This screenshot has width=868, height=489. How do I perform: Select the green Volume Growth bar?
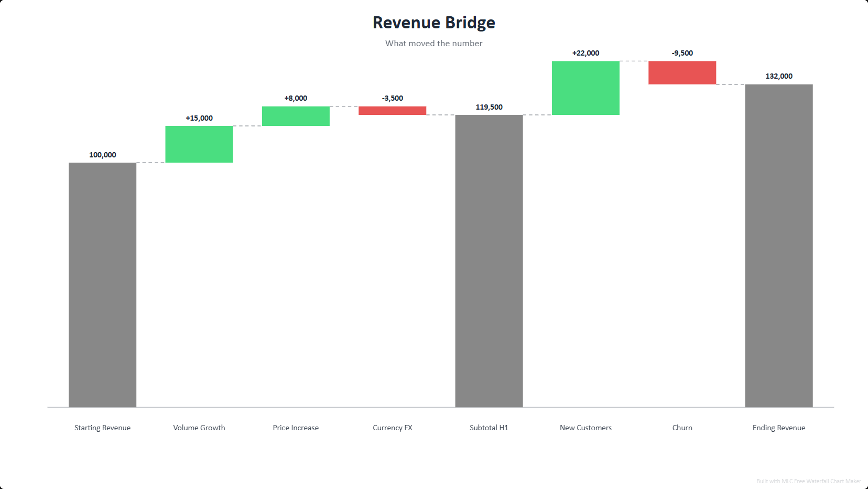[x=199, y=144]
